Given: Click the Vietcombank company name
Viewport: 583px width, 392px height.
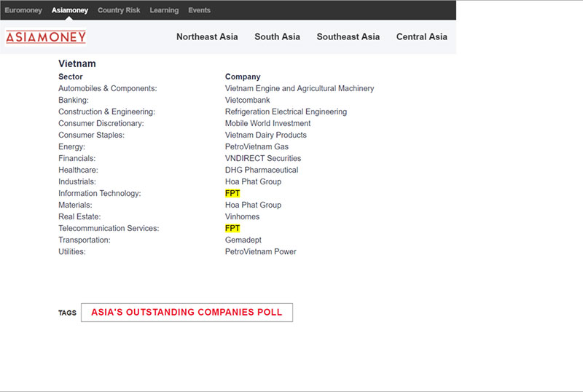Looking at the screenshot, I should click(x=247, y=100).
